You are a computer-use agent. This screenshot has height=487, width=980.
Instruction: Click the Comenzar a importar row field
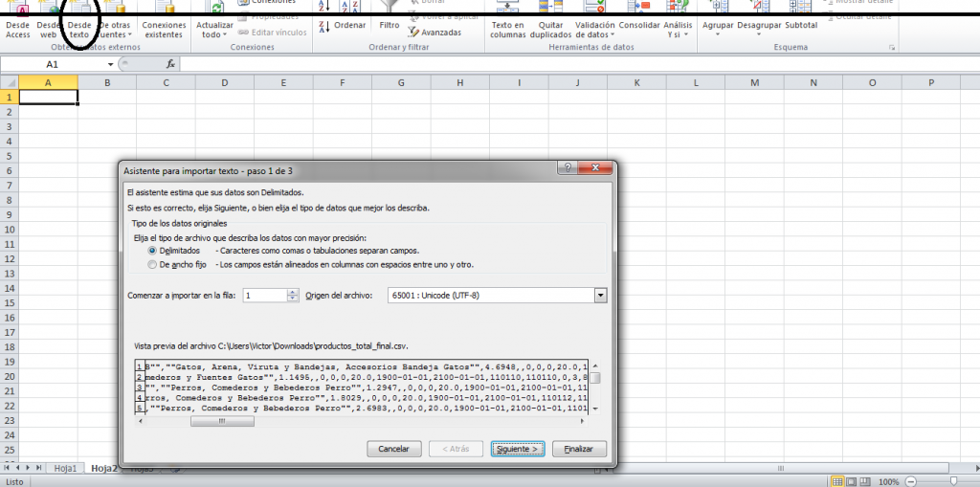pos(264,296)
